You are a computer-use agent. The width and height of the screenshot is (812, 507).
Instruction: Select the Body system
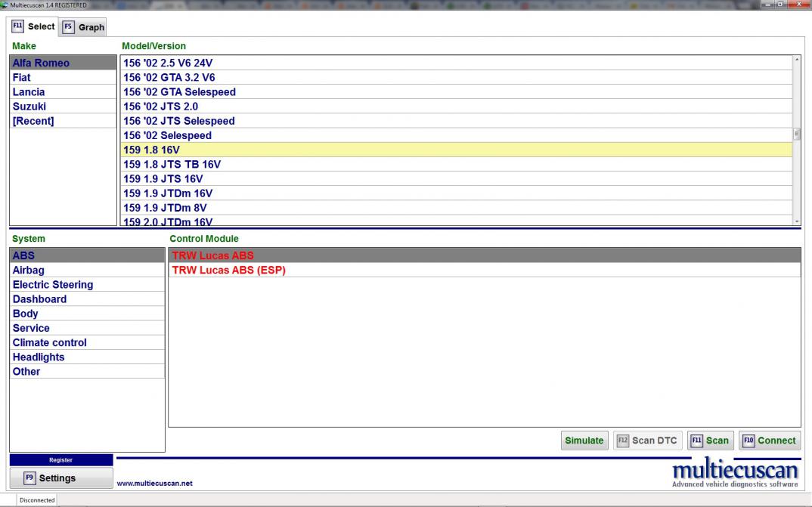pos(87,314)
